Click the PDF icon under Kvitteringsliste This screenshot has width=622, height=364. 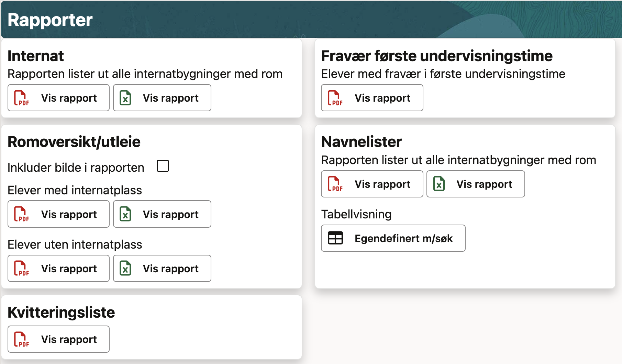pyautogui.click(x=21, y=339)
